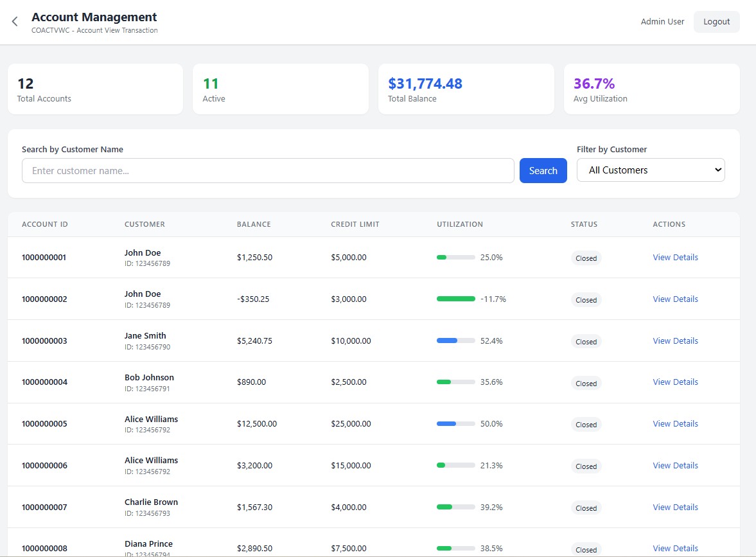This screenshot has width=756, height=557.
Task: View Details for Jane Smith's account
Action: coord(675,340)
